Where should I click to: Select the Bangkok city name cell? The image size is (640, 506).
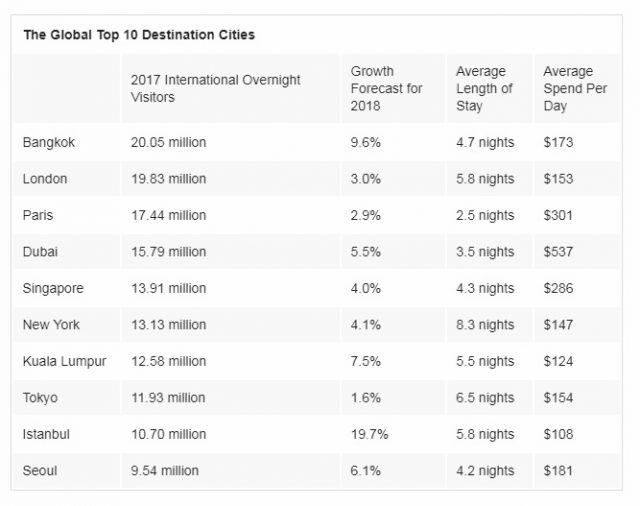click(x=48, y=143)
